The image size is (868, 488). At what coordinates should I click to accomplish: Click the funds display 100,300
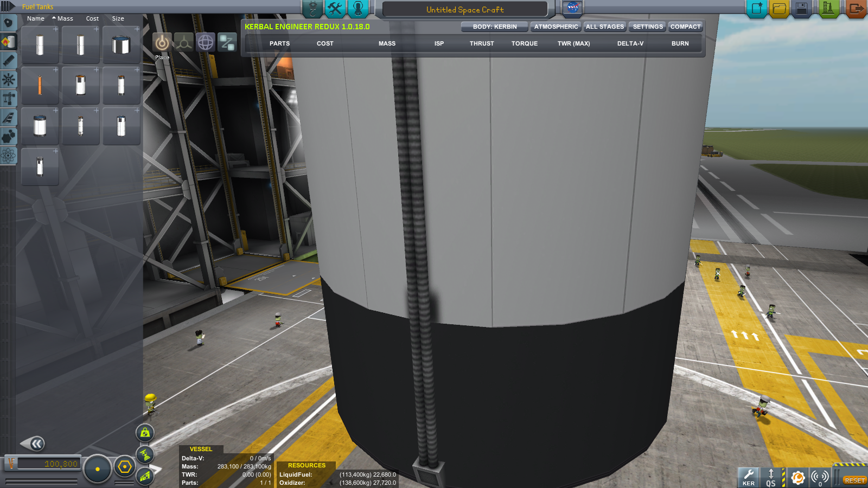[48, 464]
